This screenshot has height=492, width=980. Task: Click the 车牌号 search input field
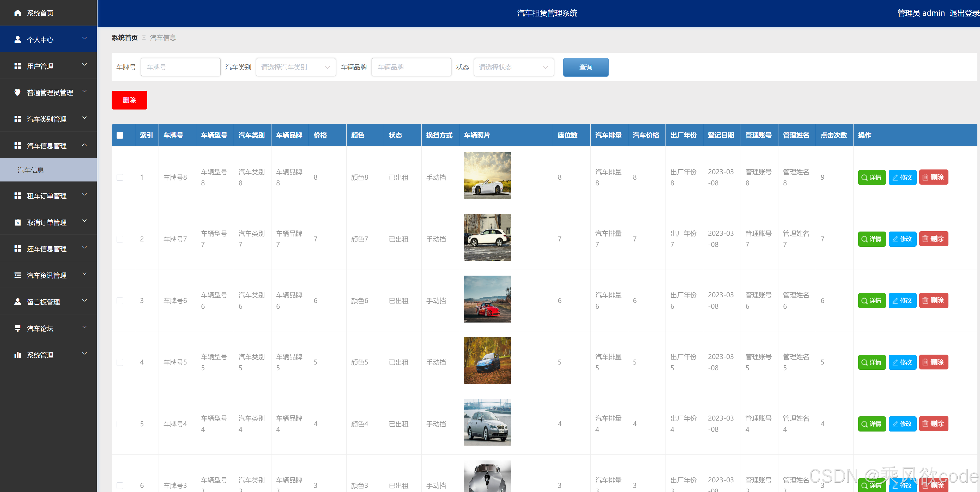point(180,67)
